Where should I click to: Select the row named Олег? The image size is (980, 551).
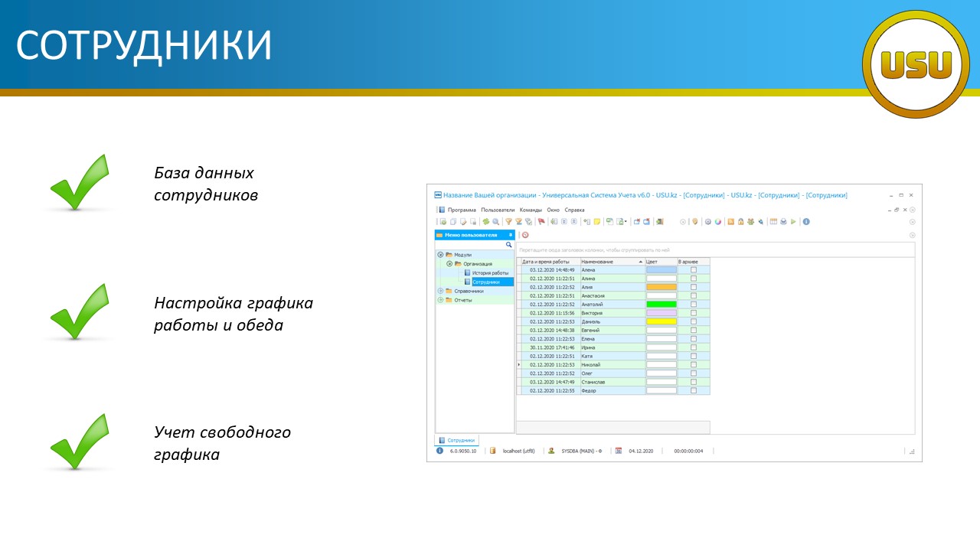(x=615, y=373)
